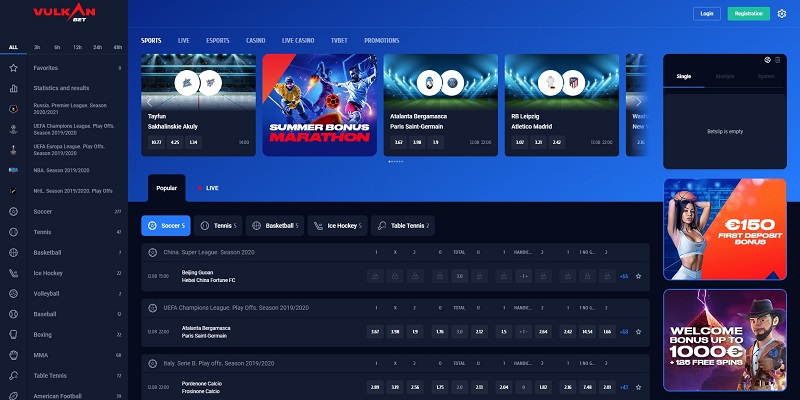
Task: Click the NBA logo icon in sidebar
Action: tap(13, 170)
